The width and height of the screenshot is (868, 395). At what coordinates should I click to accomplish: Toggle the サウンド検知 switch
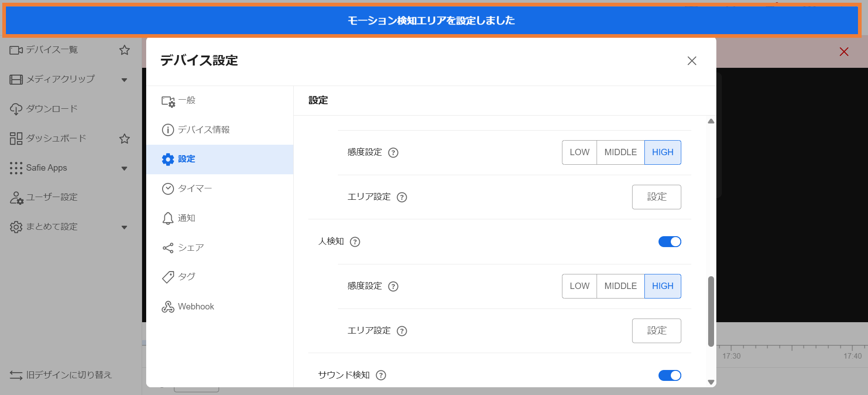[669, 375]
